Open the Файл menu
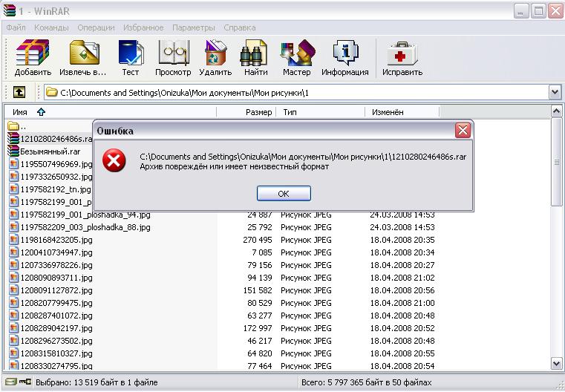Viewport: 565px width, 392px height. 16,27
